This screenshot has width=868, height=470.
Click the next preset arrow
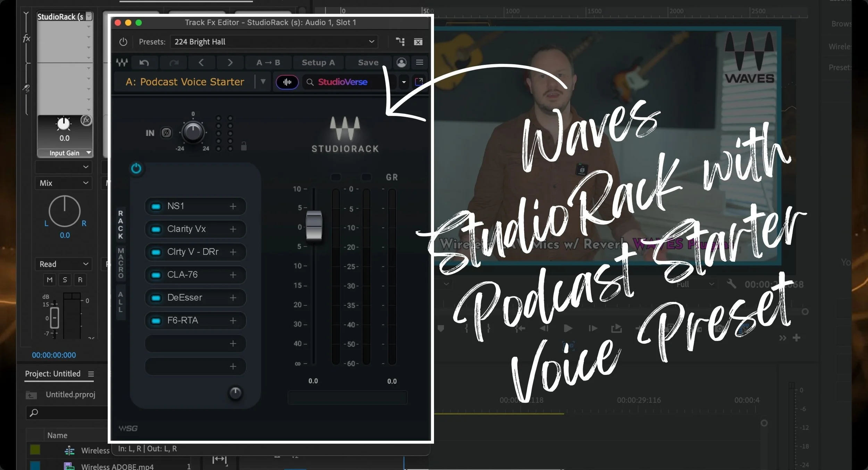pos(230,62)
